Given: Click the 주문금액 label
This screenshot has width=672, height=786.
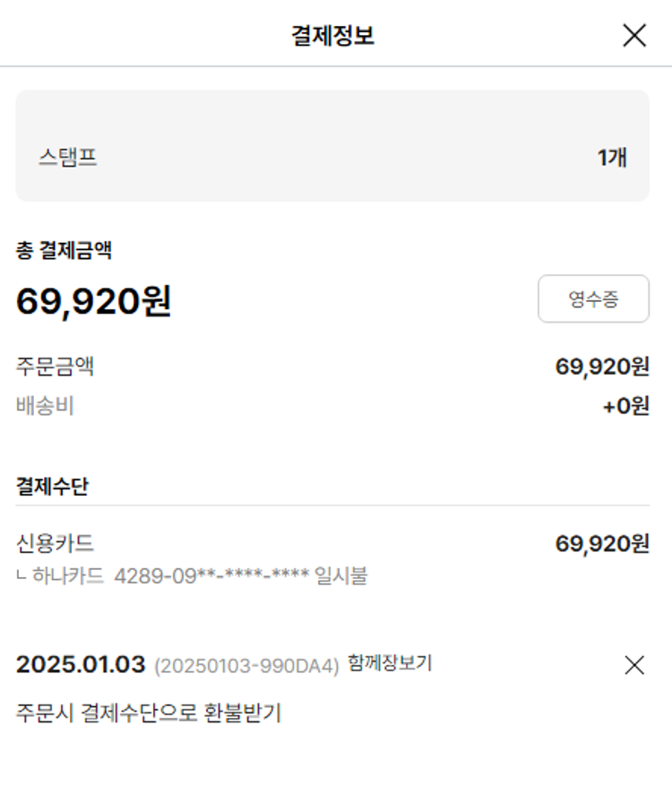Looking at the screenshot, I should [56, 366].
